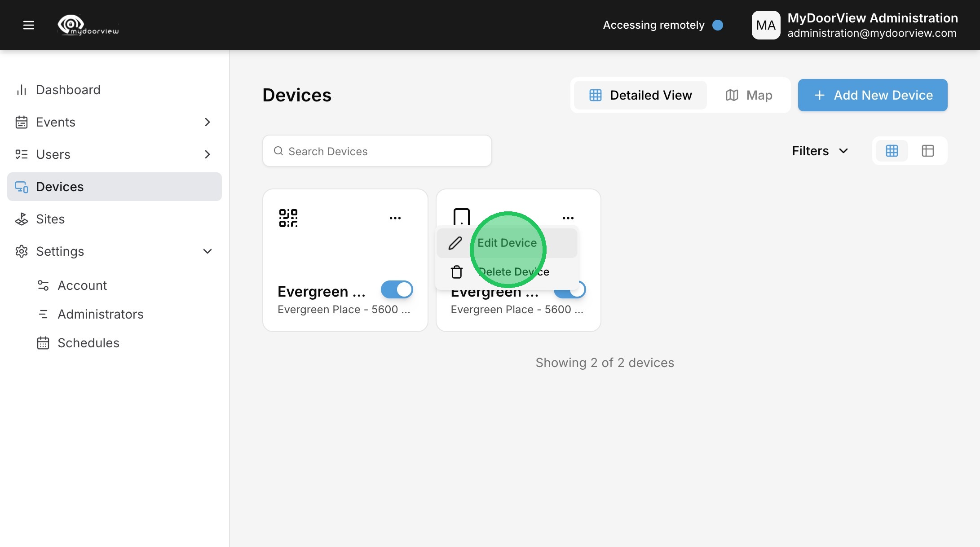
Task: Select the grid layout view icon
Action: tap(892, 151)
